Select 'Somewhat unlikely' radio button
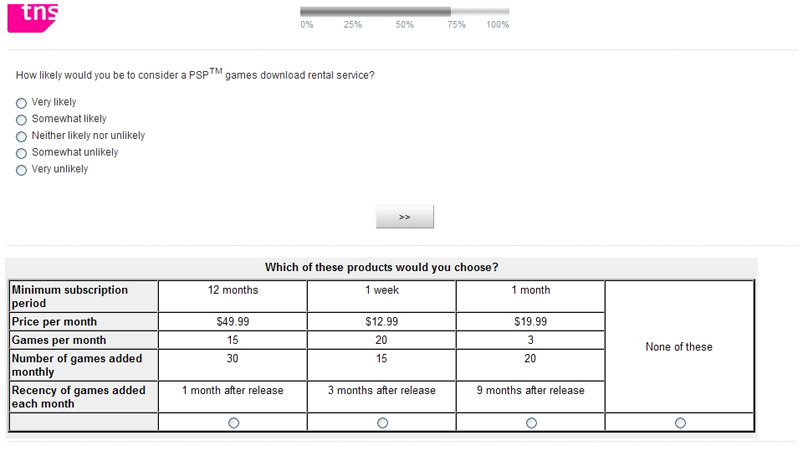The image size is (803, 456). 22,153
